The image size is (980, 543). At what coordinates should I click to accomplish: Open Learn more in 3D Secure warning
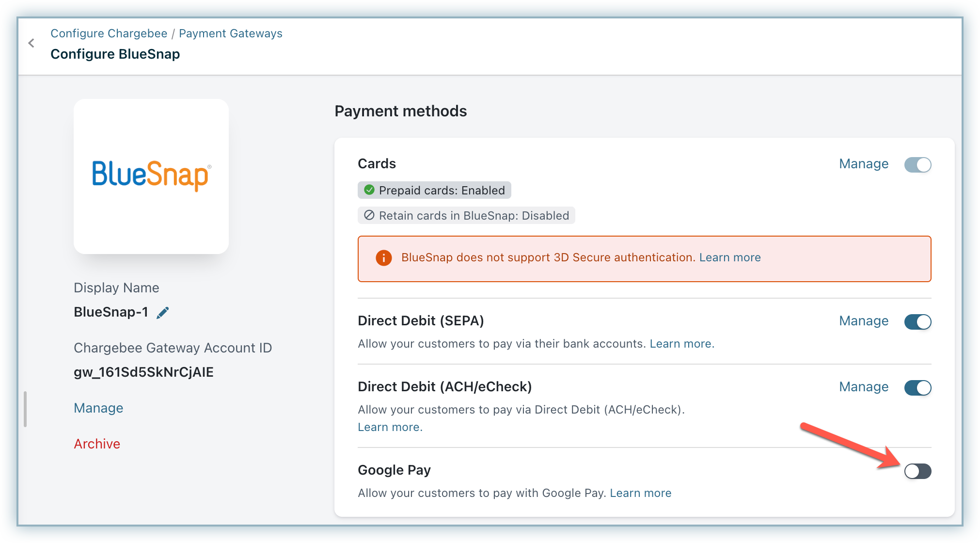(x=729, y=257)
